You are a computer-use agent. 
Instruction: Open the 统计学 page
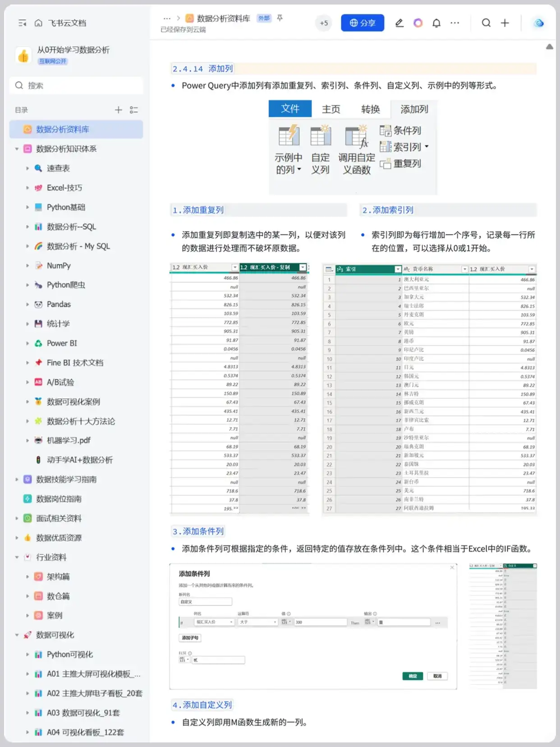click(58, 324)
